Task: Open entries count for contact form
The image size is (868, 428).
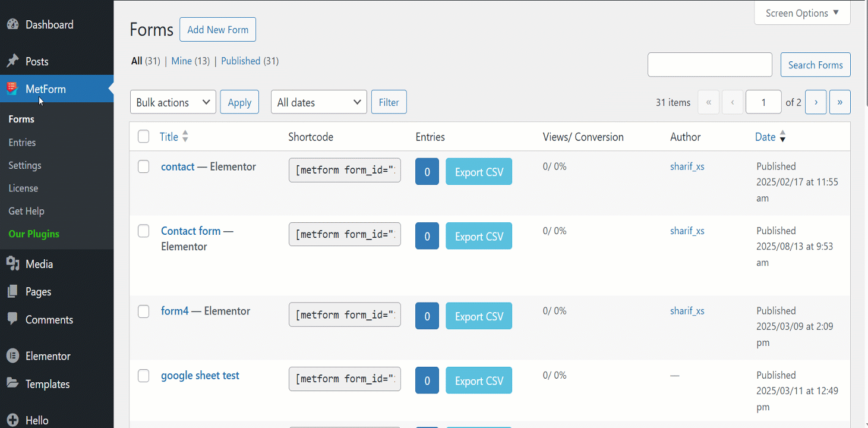Action: pyautogui.click(x=427, y=172)
